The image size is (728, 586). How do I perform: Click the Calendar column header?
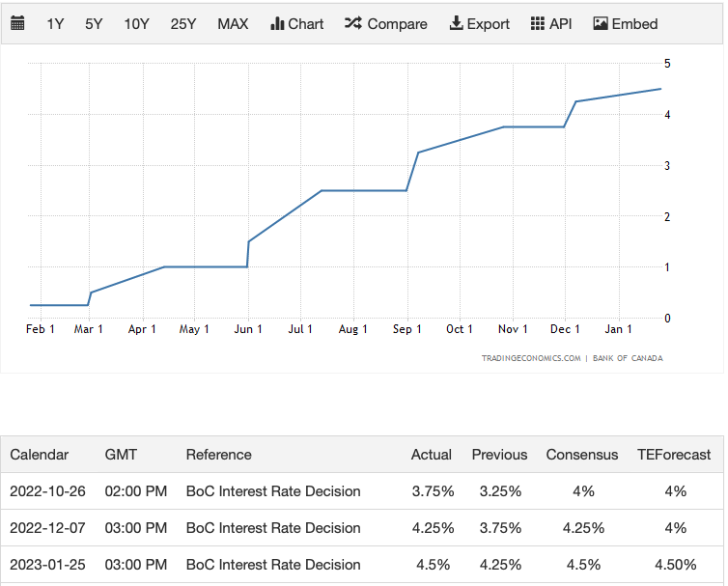pos(39,454)
